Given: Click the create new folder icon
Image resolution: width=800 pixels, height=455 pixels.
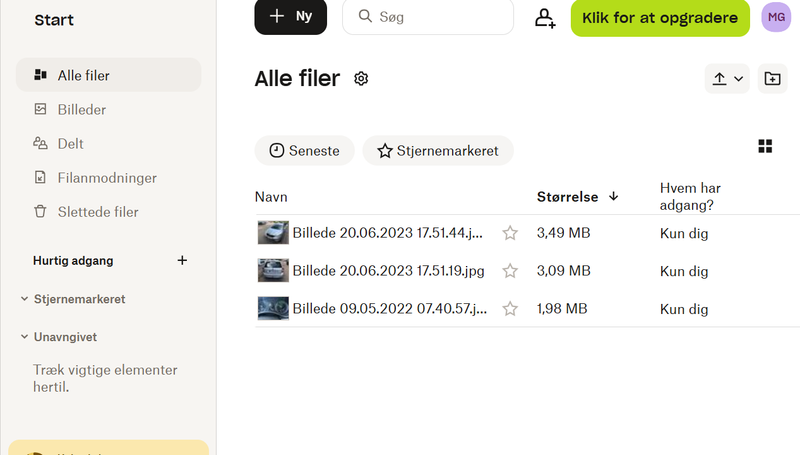Looking at the screenshot, I should click(x=772, y=79).
